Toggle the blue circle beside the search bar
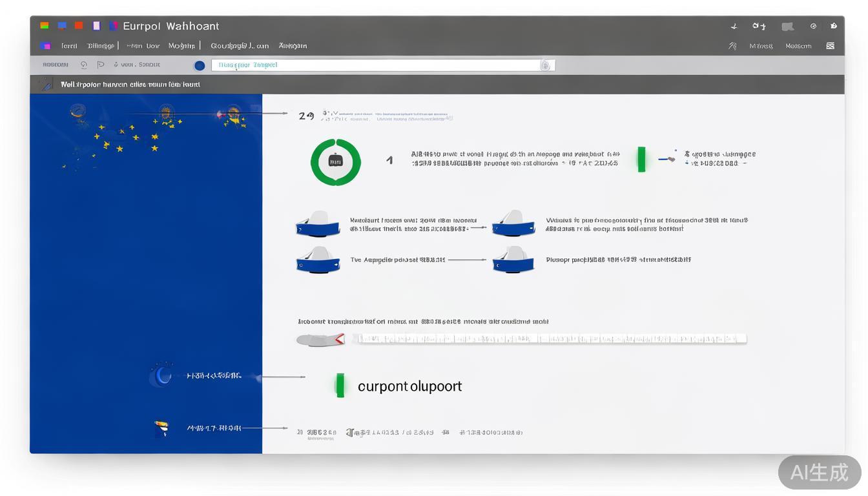This screenshot has height=496, width=868. point(200,65)
